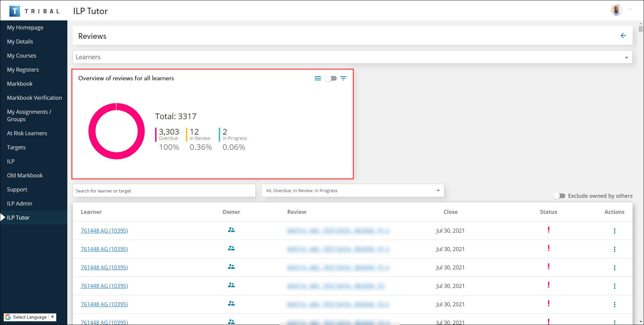This screenshot has height=325, width=644.
Task: Click the overdue status icon in second row
Action: [548, 248]
